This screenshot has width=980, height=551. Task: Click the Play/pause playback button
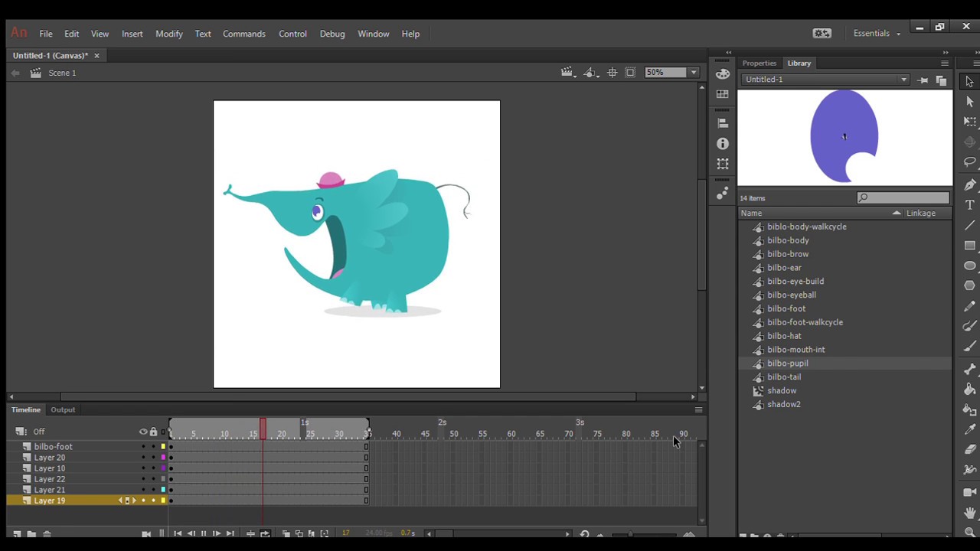204,533
